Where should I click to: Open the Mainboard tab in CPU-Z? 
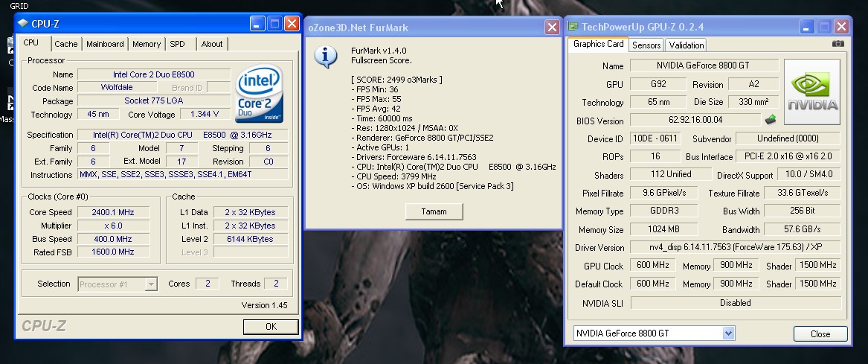tap(105, 44)
